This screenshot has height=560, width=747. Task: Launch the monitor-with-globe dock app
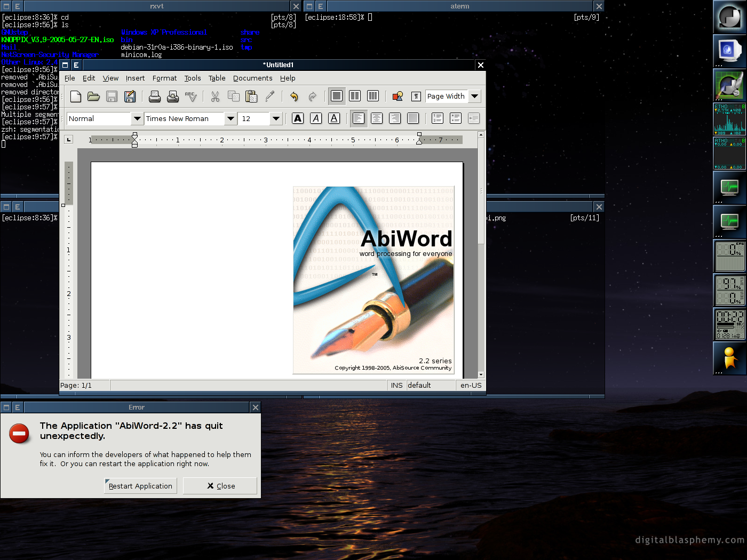pos(729,51)
